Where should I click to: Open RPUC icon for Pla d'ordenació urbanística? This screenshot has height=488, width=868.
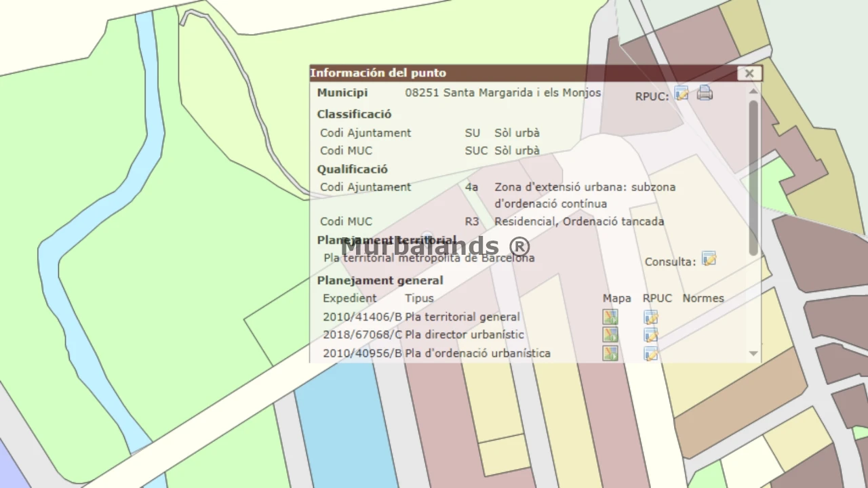point(650,353)
